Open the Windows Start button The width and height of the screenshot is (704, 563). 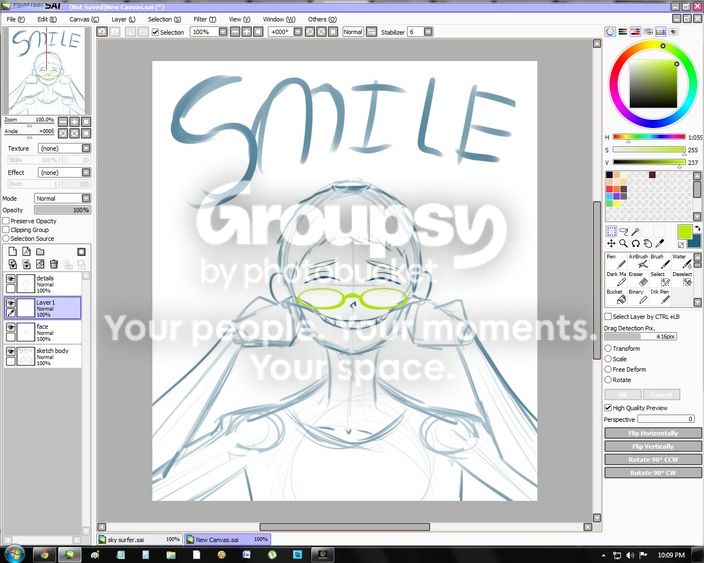point(14,554)
